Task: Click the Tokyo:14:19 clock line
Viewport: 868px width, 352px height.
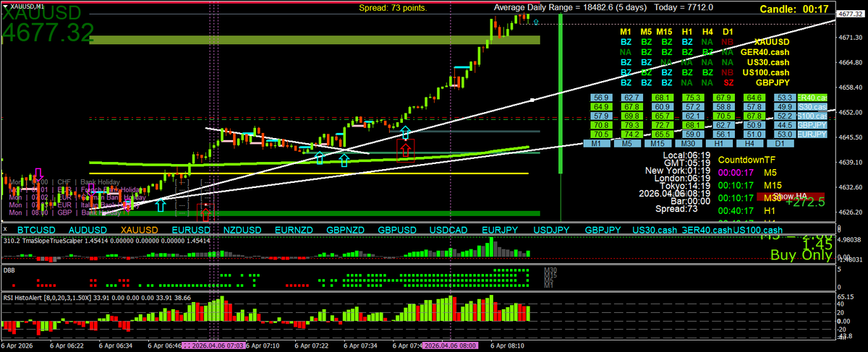Action: coord(684,184)
